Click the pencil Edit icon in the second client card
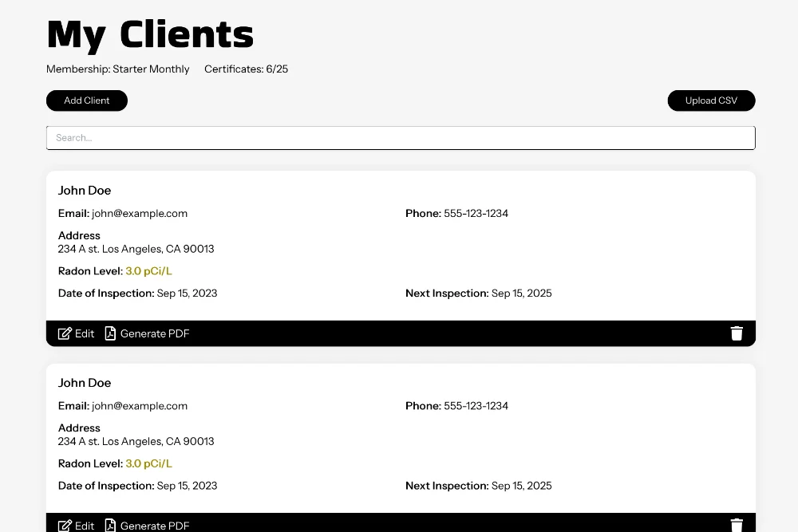Viewport: 798px width, 532px height. pyautogui.click(x=65, y=526)
